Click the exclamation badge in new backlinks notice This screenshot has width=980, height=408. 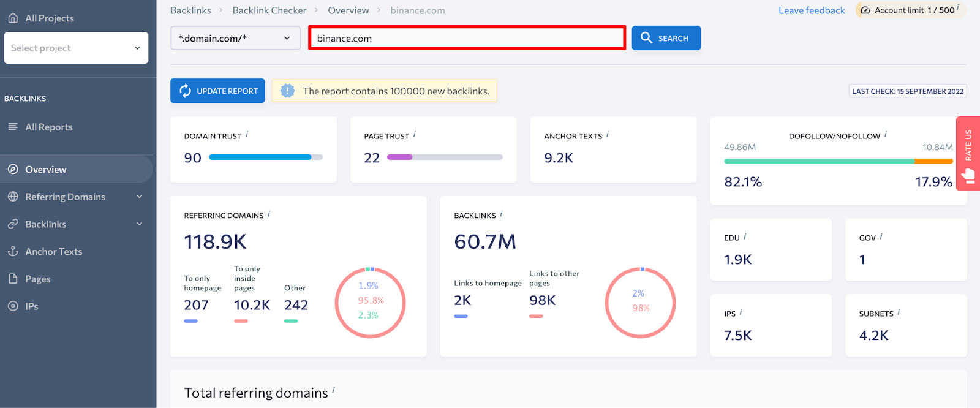[x=287, y=91]
